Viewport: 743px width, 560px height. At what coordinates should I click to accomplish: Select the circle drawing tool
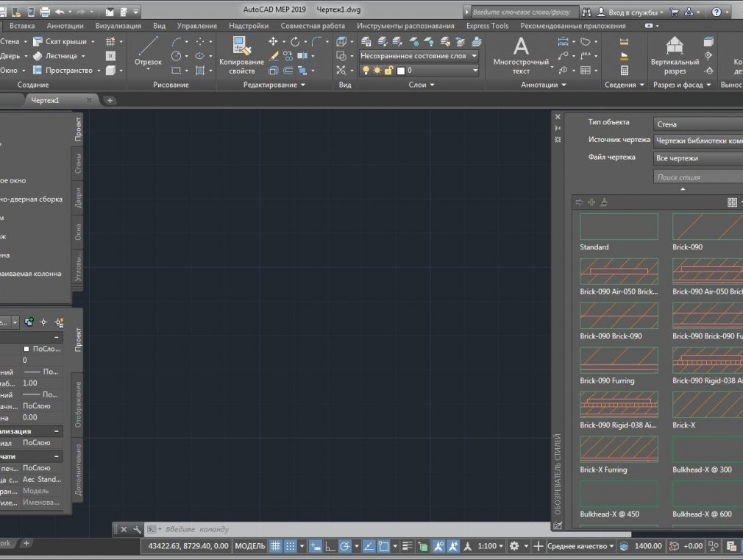coord(177,56)
